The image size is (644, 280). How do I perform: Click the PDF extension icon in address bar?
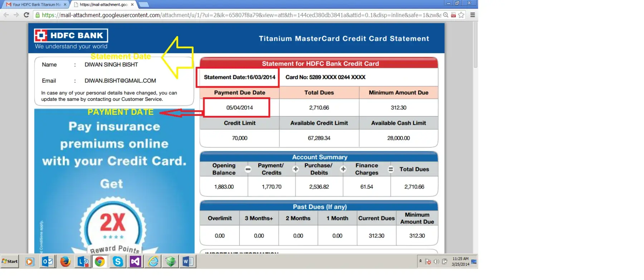tap(453, 15)
